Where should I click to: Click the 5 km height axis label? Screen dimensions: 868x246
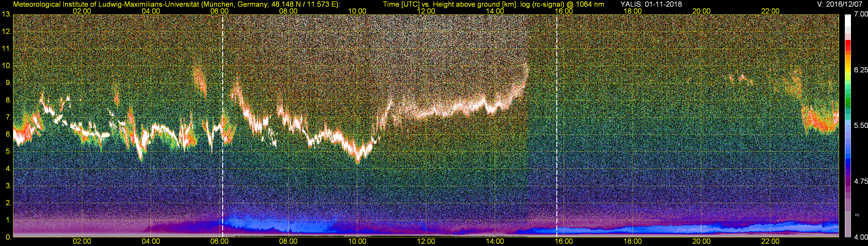(8, 151)
